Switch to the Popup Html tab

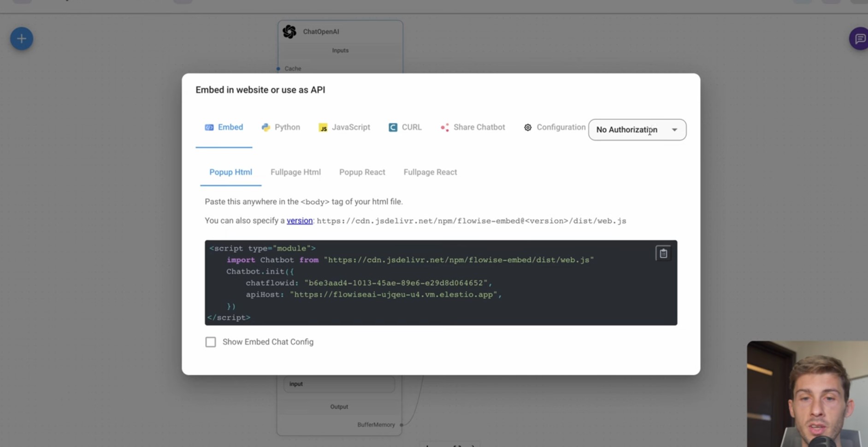tap(230, 172)
